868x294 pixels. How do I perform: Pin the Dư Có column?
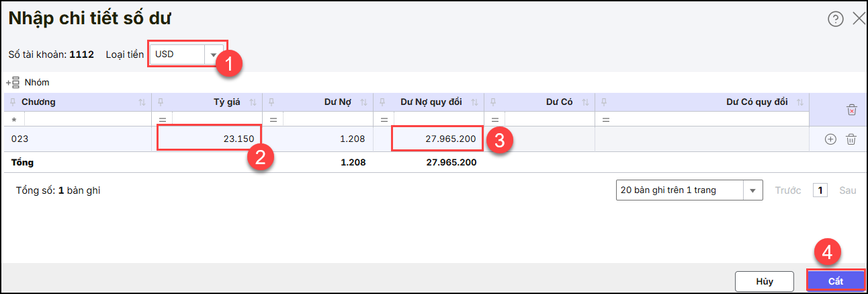pos(493,102)
